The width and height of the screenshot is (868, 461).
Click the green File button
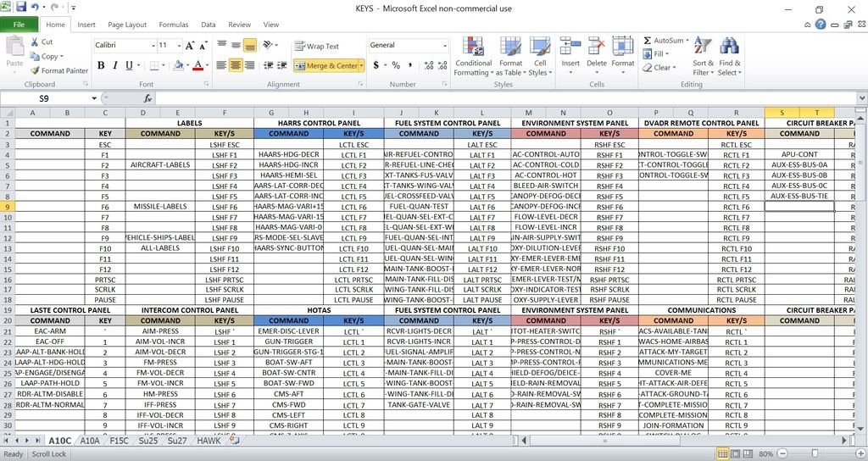[x=19, y=25]
